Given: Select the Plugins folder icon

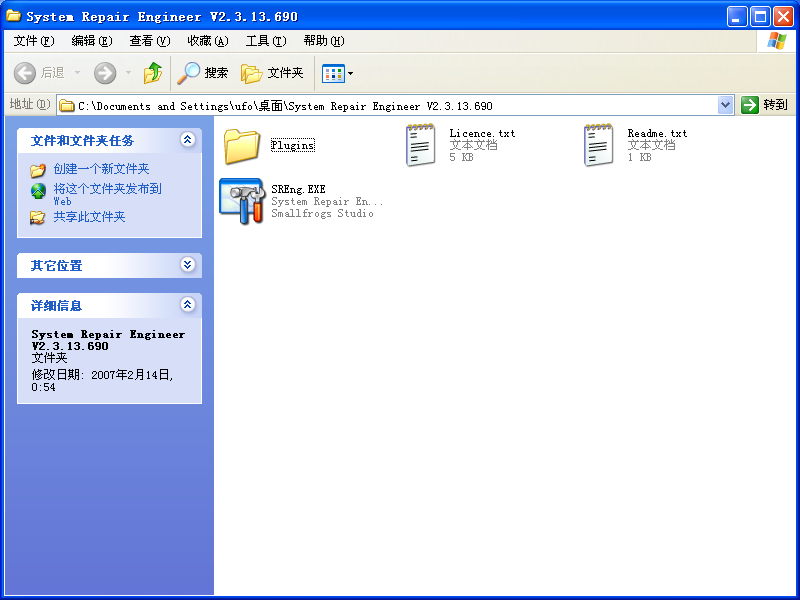Looking at the screenshot, I should pos(241,146).
